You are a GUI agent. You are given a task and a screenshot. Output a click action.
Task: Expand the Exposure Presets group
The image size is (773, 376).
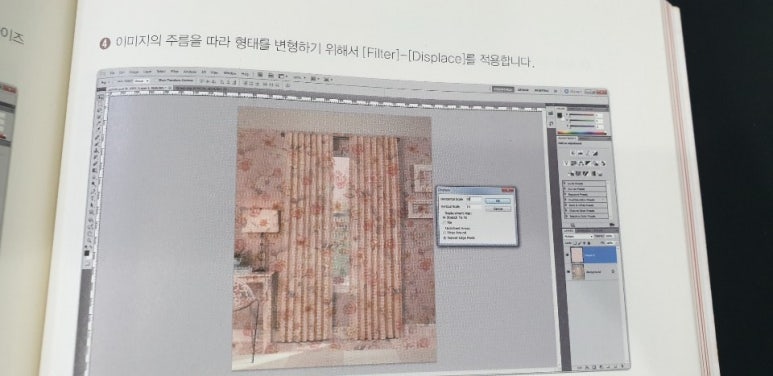(565, 194)
